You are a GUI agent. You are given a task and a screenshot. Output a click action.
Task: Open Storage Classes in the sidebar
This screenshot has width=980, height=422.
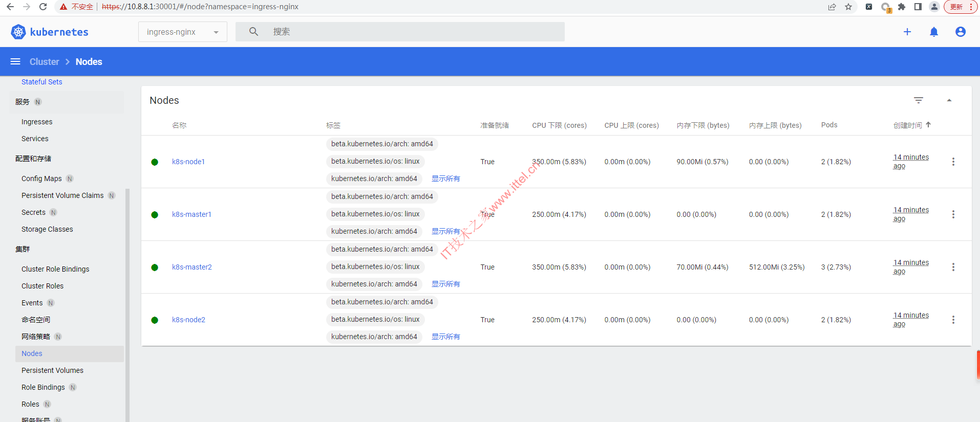pos(47,229)
